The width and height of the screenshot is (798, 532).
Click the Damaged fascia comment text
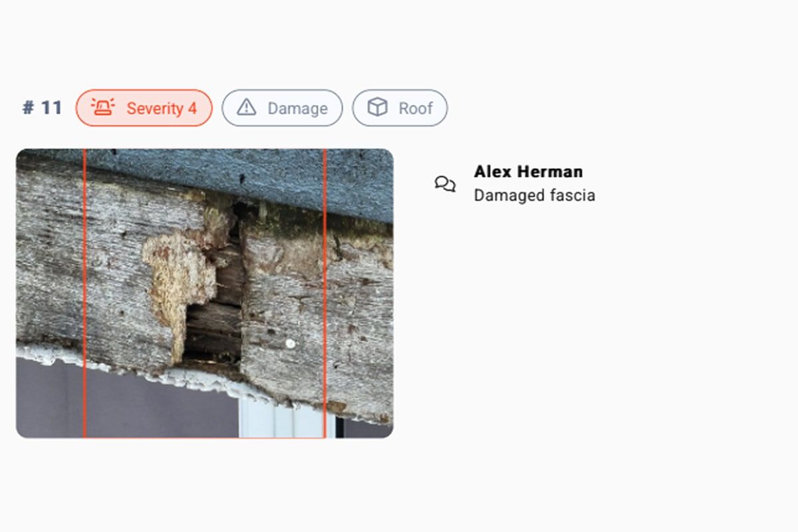point(534,196)
